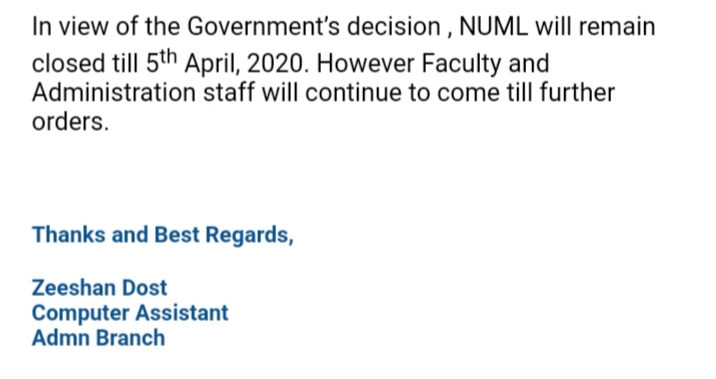This screenshot has width=716, height=379.
Task: Click the opening words In view
Action: point(70,27)
